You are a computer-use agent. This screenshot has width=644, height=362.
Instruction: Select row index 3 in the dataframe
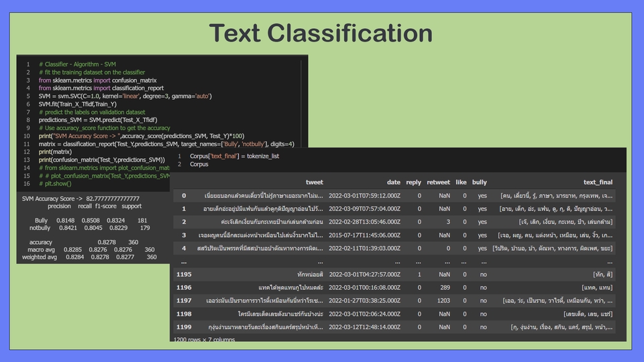coord(184,235)
